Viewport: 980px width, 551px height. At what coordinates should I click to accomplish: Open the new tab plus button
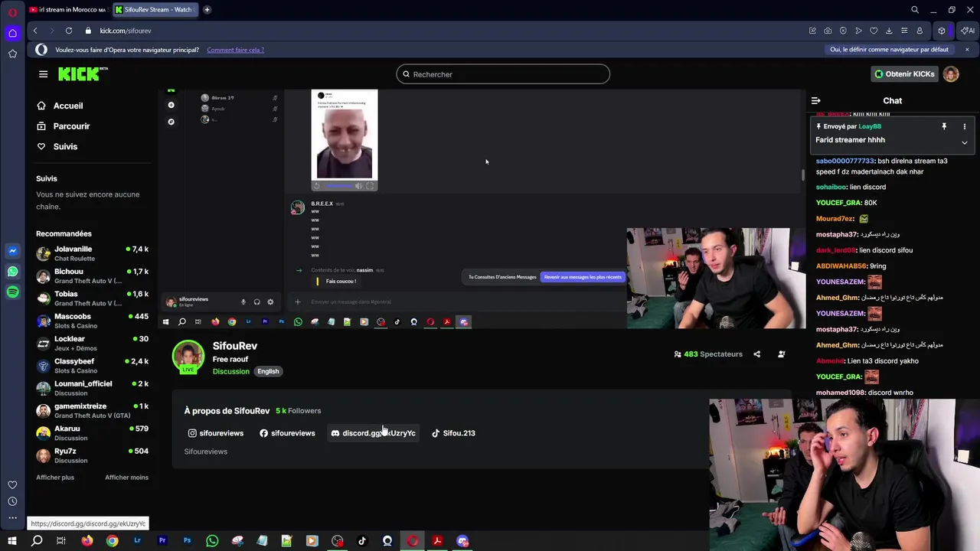pos(207,10)
